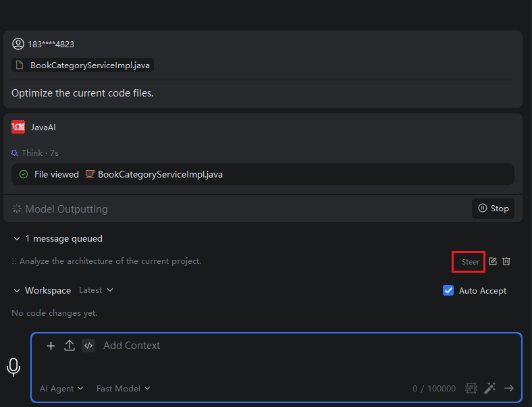This screenshot has width=532, height=407.
Task: Click the plus add context icon
Action: tap(51, 346)
